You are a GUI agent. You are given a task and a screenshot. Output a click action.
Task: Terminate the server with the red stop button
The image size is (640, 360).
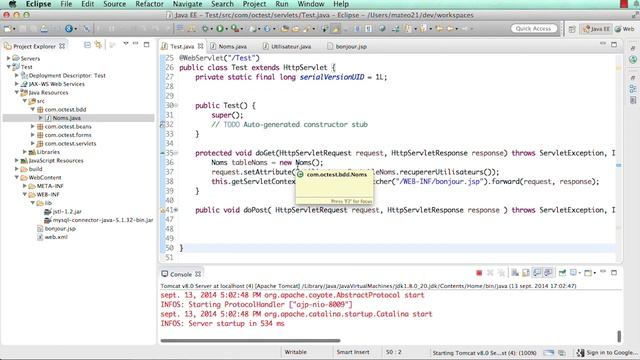(479, 273)
